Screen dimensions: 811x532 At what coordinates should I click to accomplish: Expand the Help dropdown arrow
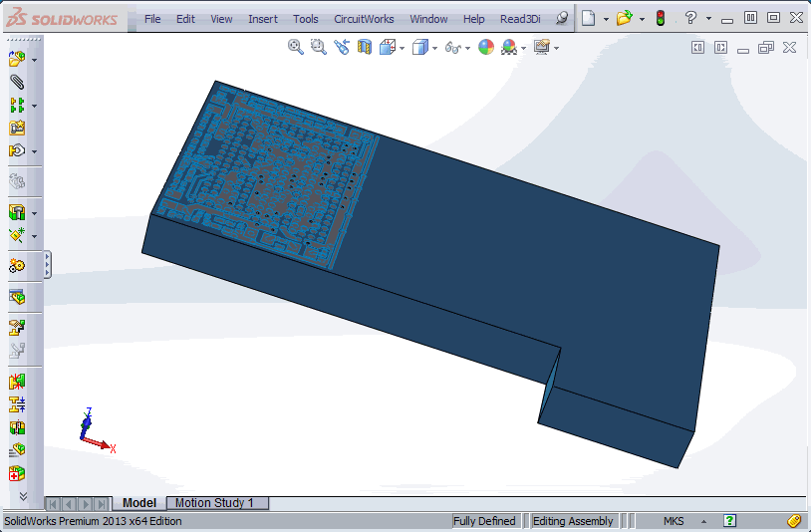click(x=708, y=19)
